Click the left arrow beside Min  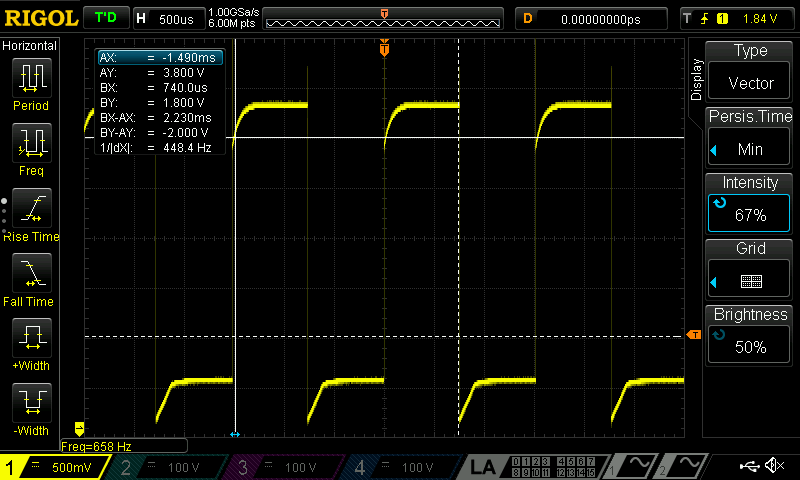tap(714, 150)
